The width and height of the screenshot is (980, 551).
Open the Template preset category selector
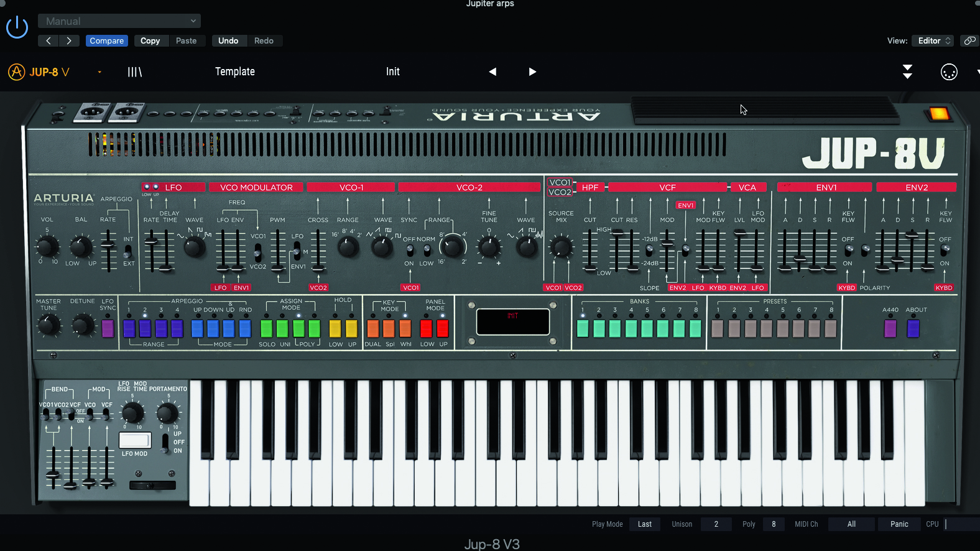click(235, 72)
